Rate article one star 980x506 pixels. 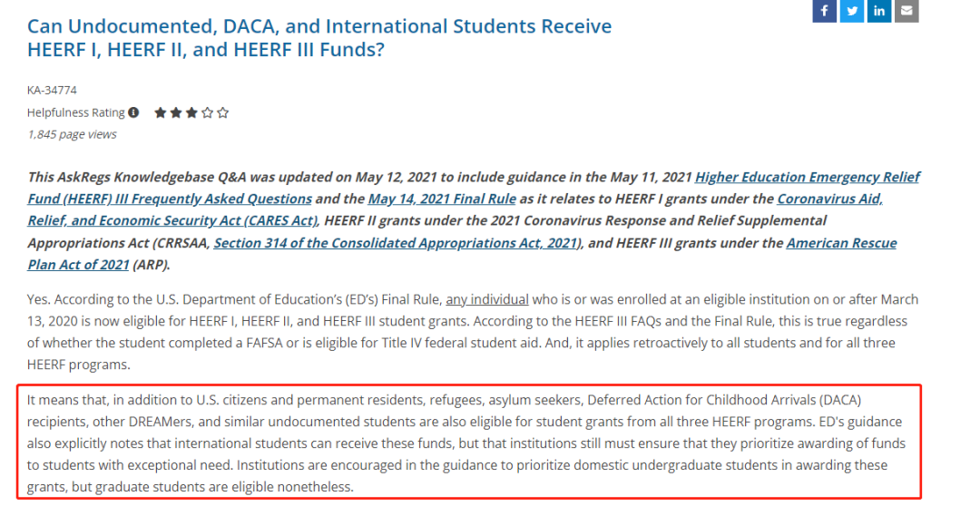pyautogui.click(x=161, y=113)
